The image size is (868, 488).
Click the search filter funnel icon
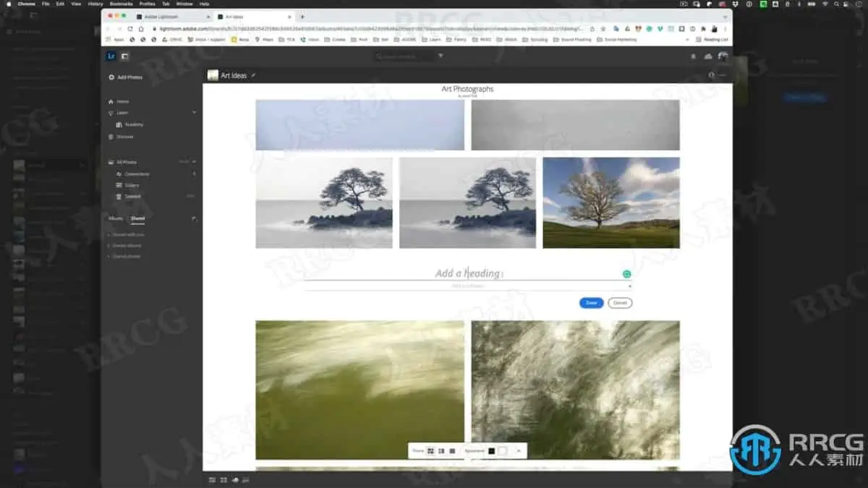(441, 56)
